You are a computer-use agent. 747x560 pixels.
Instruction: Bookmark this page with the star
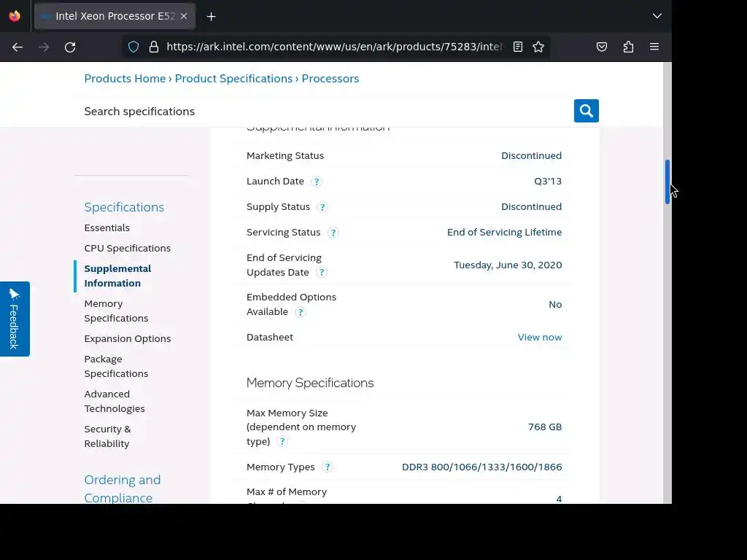(538, 47)
